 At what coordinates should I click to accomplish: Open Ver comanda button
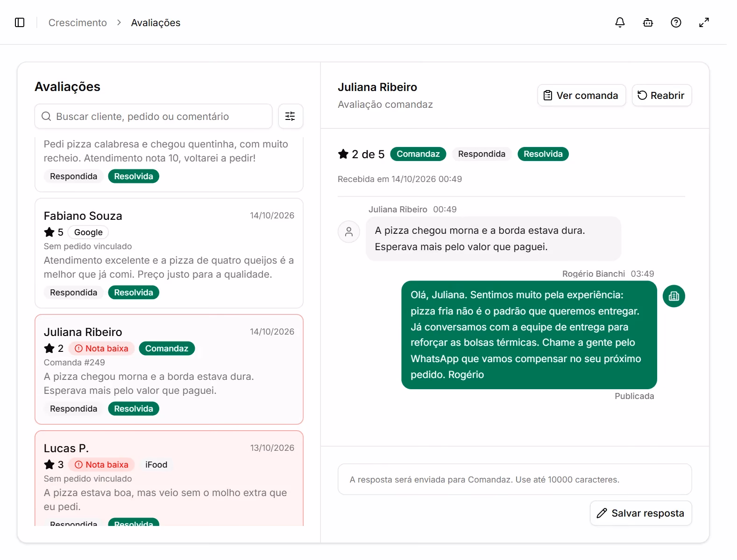point(581,95)
